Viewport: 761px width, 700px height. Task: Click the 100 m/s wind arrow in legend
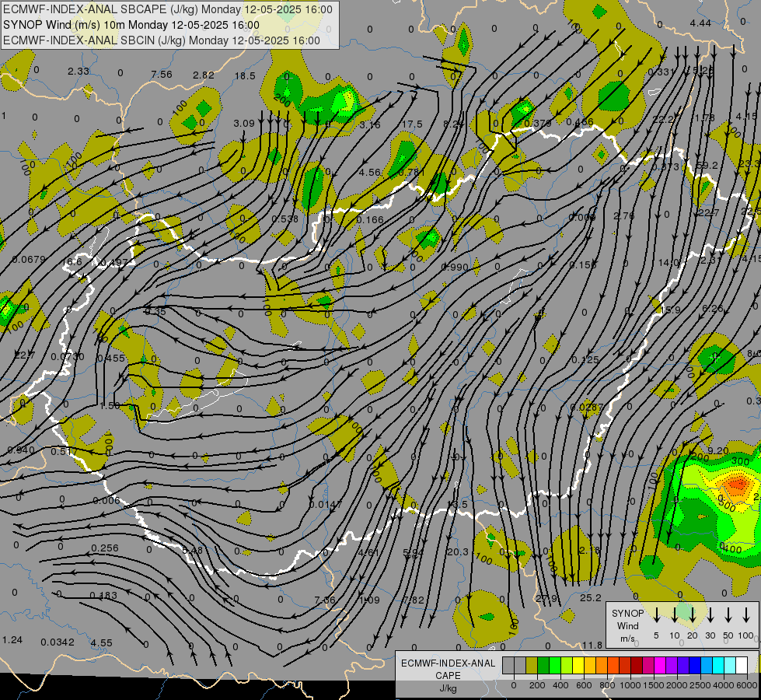pos(746,614)
